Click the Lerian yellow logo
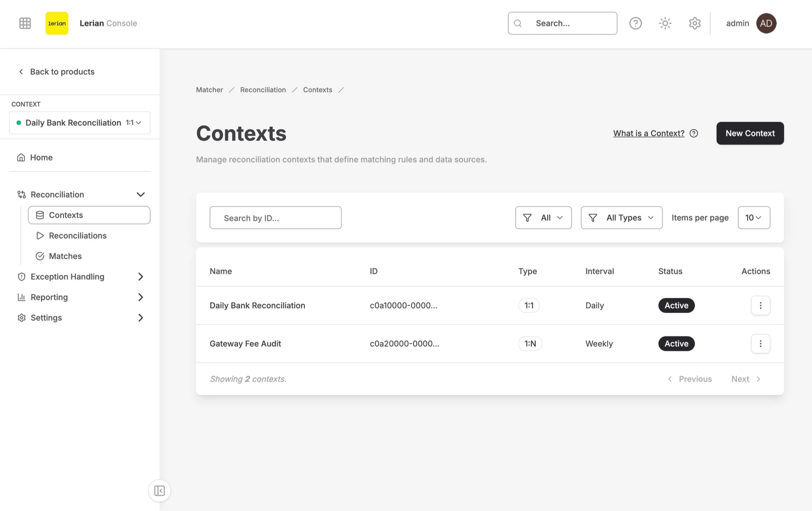This screenshot has height=511, width=812. coord(57,23)
